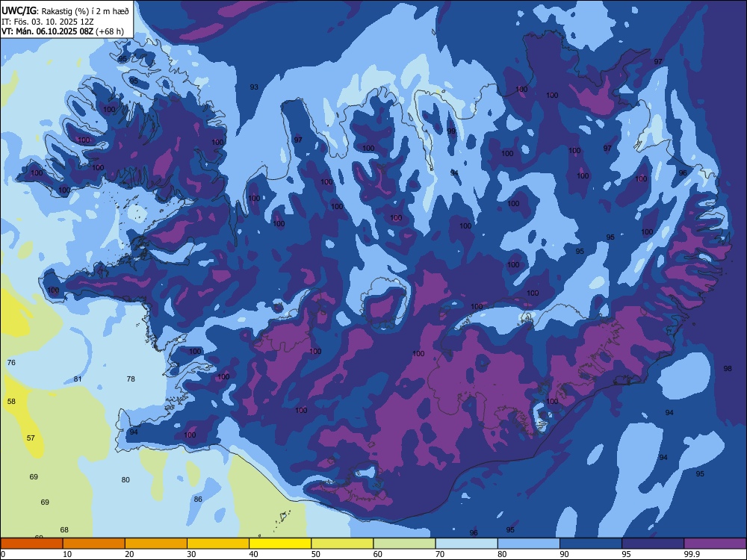Click the humidity value 57 on the map
Image resolution: width=747 pixels, height=560 pixels.
(x=31, y=438)
